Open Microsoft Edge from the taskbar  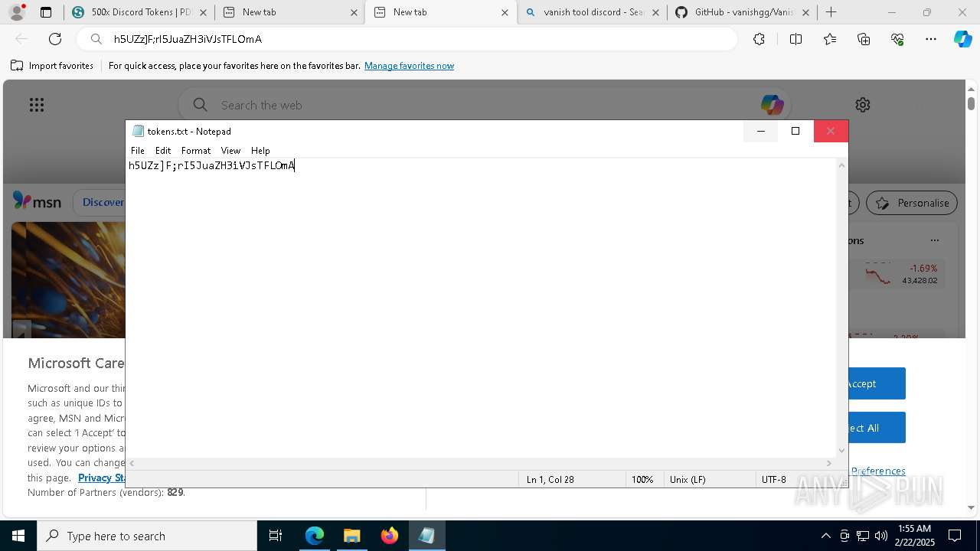pyautogui.click(x=315, y=536)
